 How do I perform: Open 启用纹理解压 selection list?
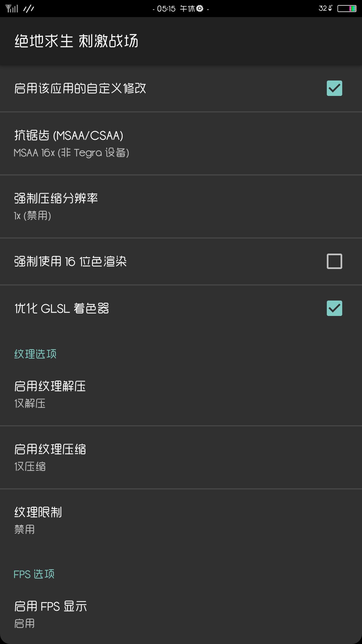tap(181, 394)
